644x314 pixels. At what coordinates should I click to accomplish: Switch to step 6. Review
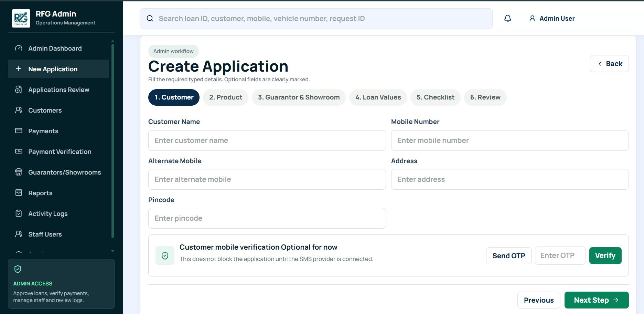click(485, 97)
